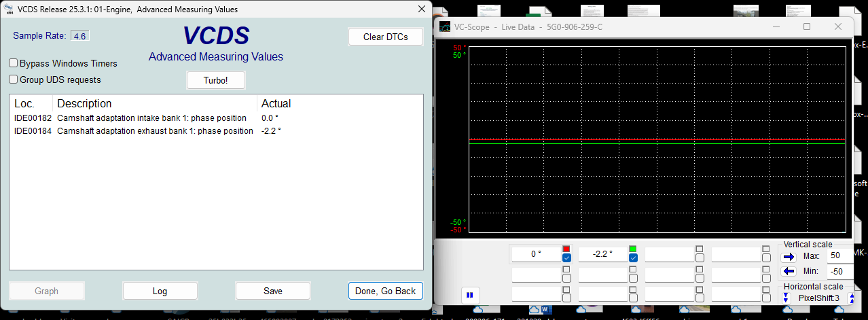Maximize the VC-Scope window

(807, 26)
